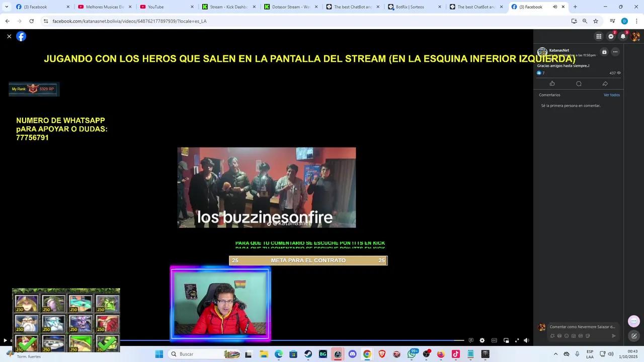Switch to the BotRix | Sorteos tab
644x362 pixels.
[x=412, y=7]
